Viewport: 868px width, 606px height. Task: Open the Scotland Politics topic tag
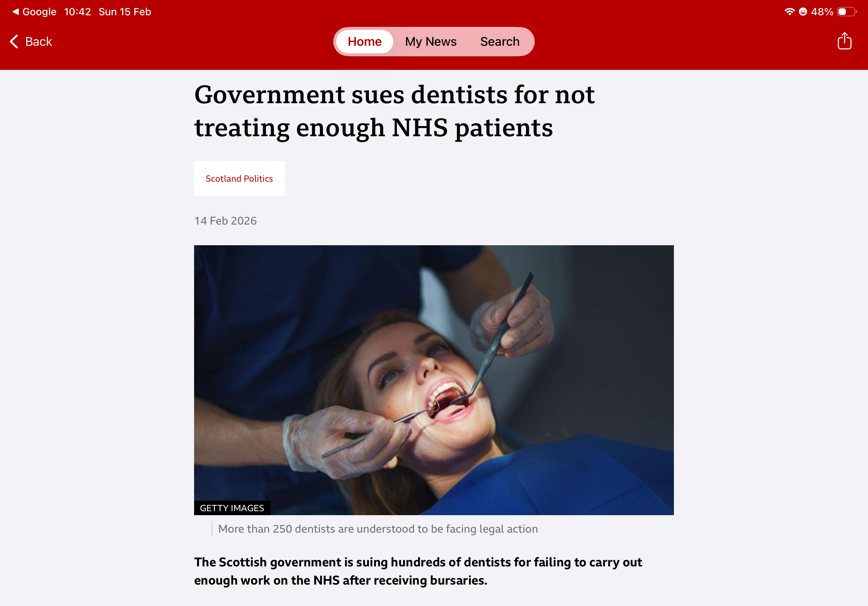(239, 178)
